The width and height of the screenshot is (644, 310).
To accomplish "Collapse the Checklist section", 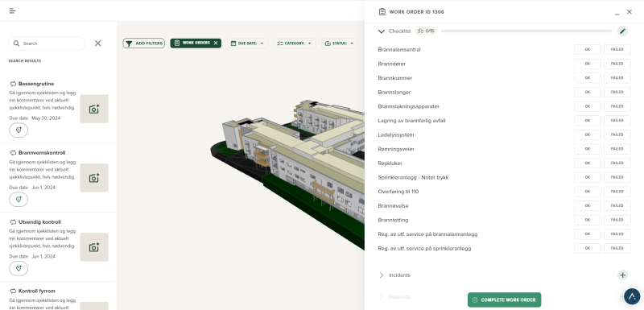I will pos(382,31).
